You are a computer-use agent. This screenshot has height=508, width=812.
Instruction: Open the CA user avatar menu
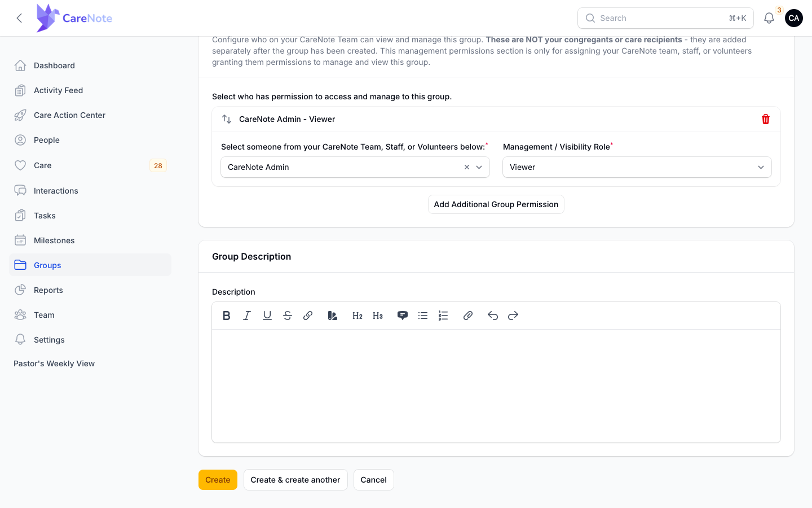coord(794,18)
